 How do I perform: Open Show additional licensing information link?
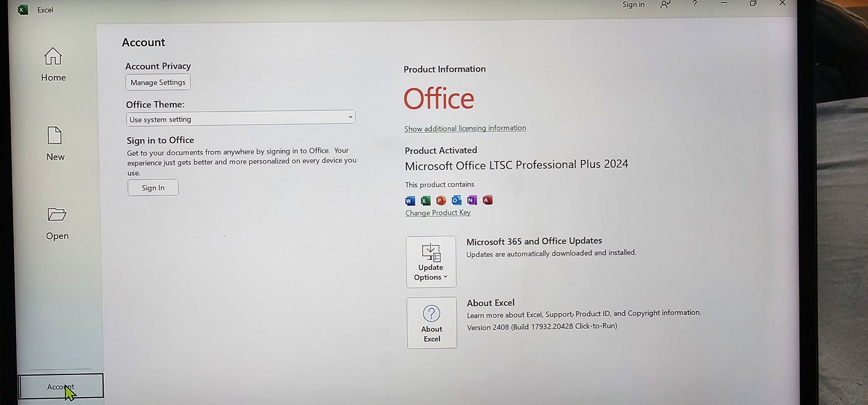465,128
